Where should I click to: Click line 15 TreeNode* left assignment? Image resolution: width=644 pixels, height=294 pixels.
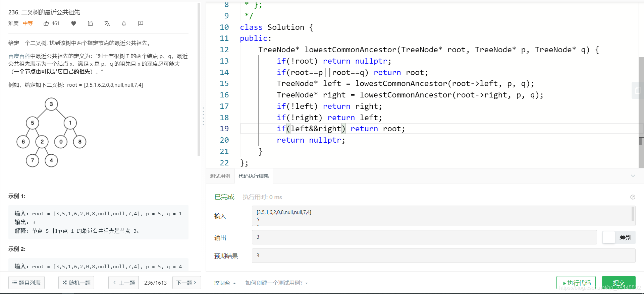click(x=405, y=84)
